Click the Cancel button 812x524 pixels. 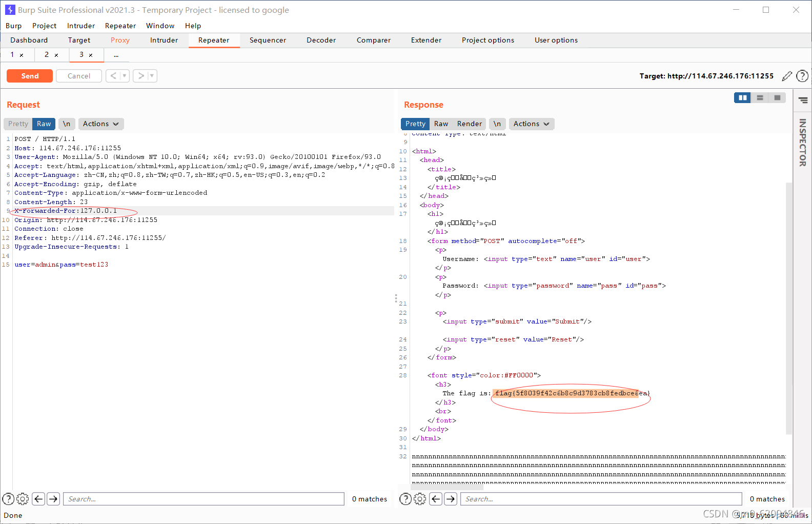click(x=79, y=76)
